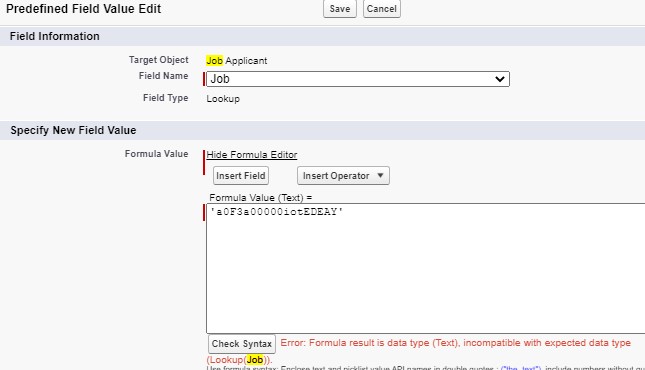This screenshot has width=645, height=370.
Task: Click the Cancel button
Action: (x=382, y=9)
